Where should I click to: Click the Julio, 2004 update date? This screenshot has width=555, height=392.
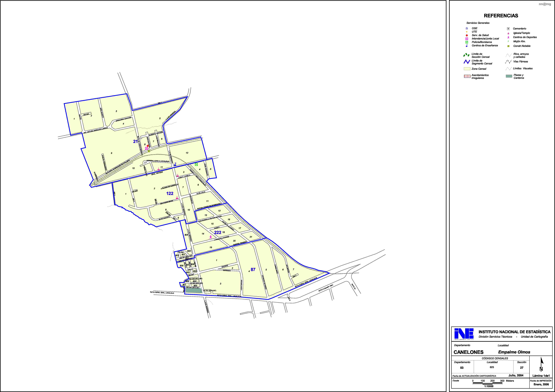[x=516, y=375]
